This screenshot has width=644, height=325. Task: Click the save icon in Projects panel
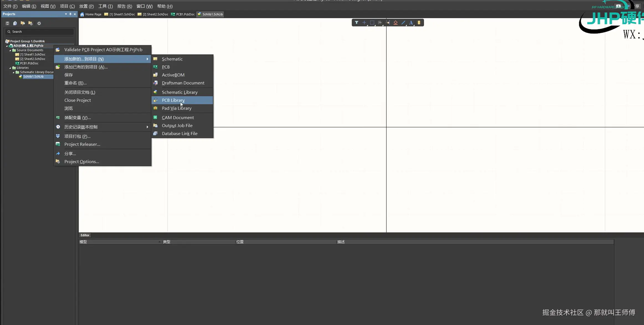click(x=7, y=23)
